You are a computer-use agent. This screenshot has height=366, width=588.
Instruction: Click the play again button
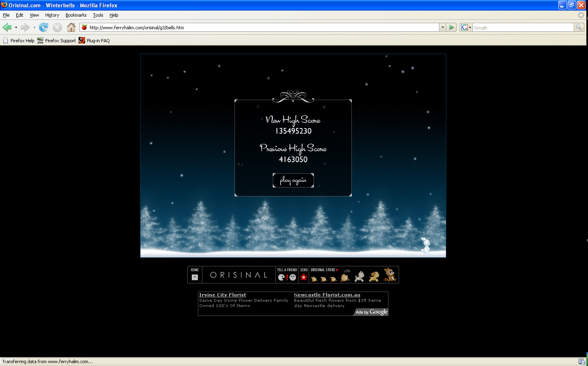pos(293,180)
